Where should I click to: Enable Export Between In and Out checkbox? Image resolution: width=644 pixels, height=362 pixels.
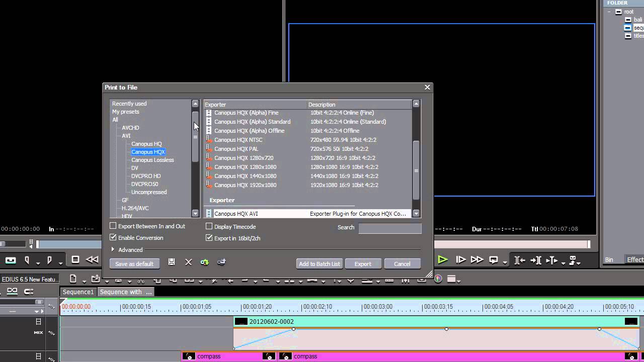tap(113, 226)
